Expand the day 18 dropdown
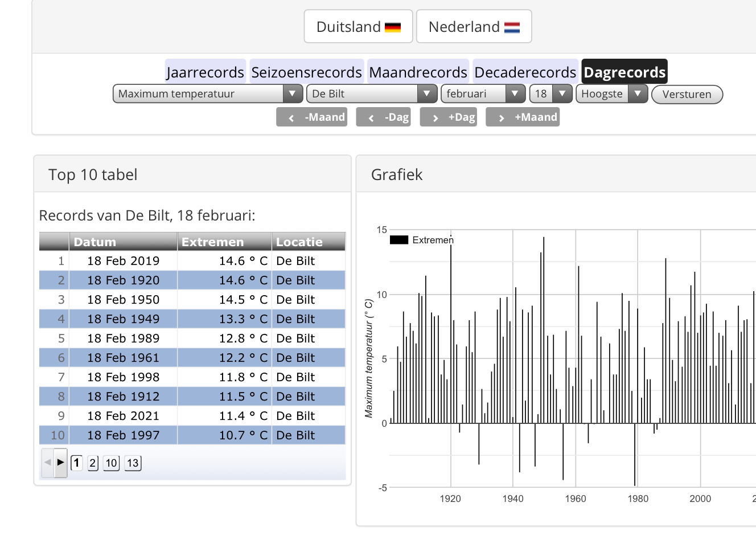Viewport: 756px width, 543px height. (x=550, y=94)
